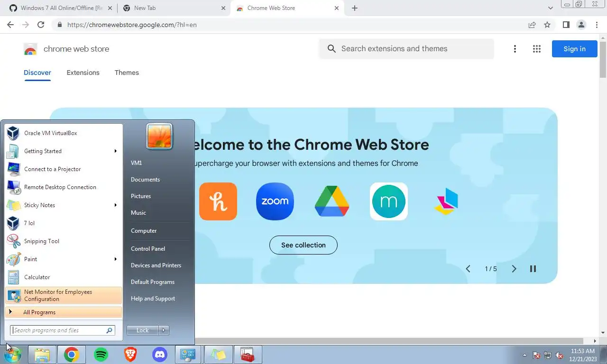The height and width of the screenshot is (364, 607).
Task: Open Spotify from the taskbar
Action: tap(101, 355)
